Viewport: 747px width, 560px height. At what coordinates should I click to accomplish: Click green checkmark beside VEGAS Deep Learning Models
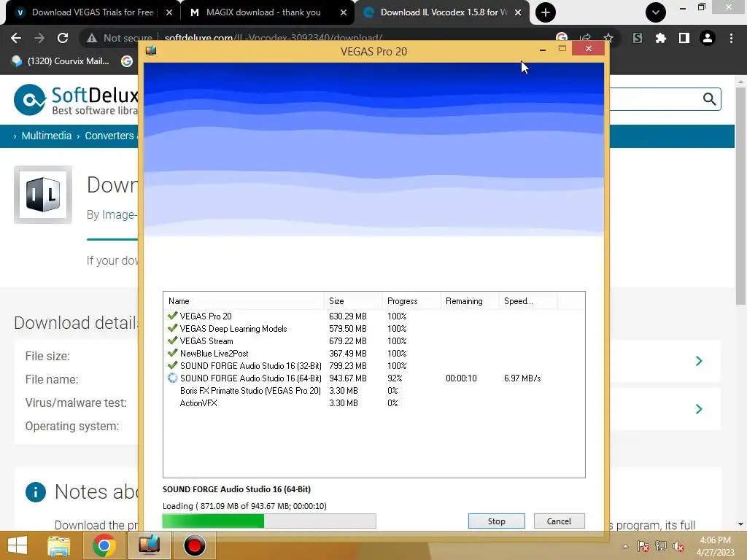tap(172, 328)
